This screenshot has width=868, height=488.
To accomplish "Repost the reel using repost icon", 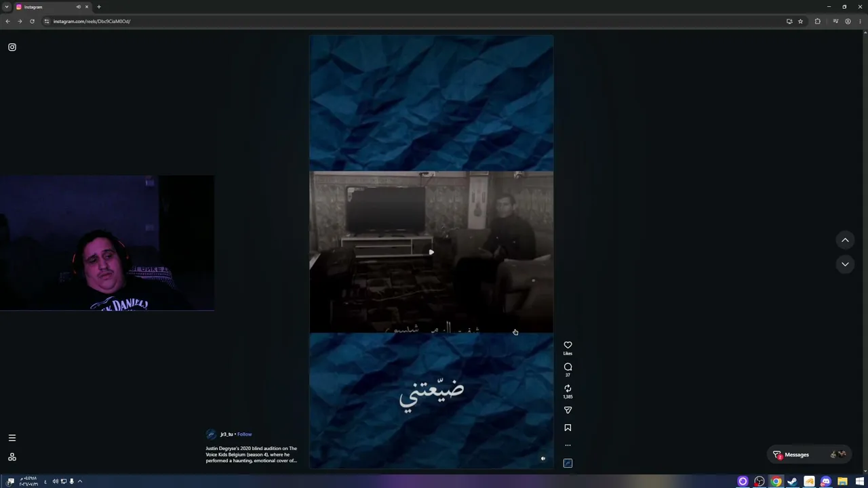I will pyautogui.click(x=568, y=388).
